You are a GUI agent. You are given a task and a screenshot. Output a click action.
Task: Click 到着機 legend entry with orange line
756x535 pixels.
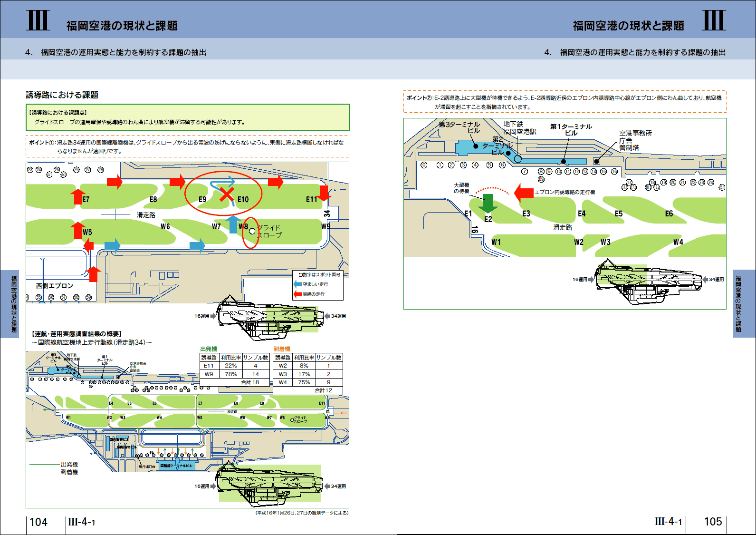[54, 472]
